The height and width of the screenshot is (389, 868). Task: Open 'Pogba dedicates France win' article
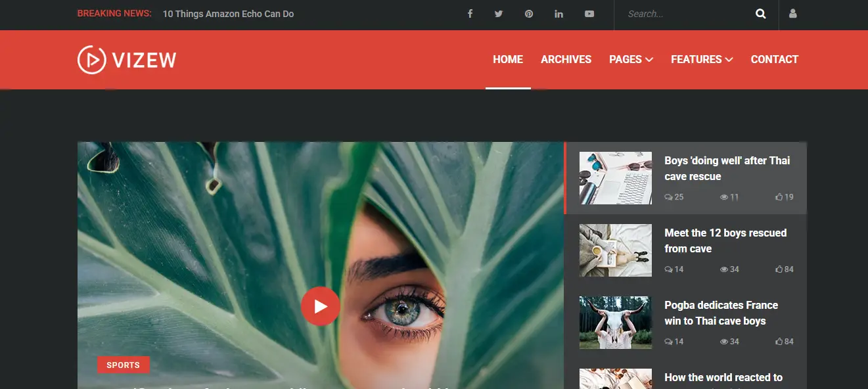[721, 313]
